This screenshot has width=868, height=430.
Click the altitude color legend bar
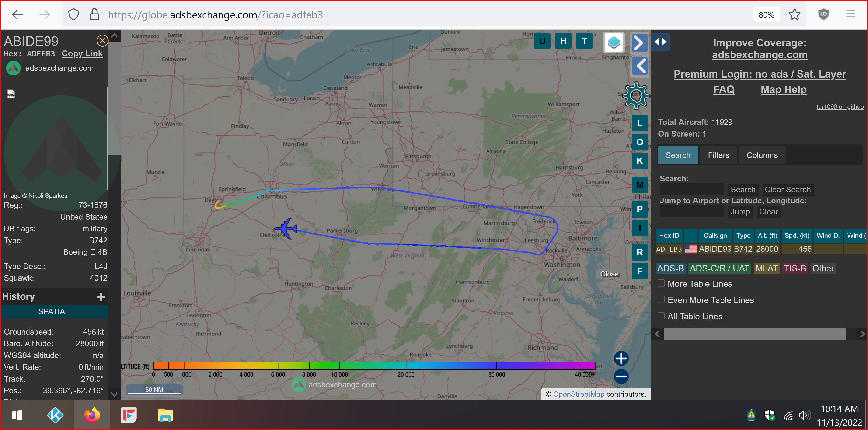(374, 366)
